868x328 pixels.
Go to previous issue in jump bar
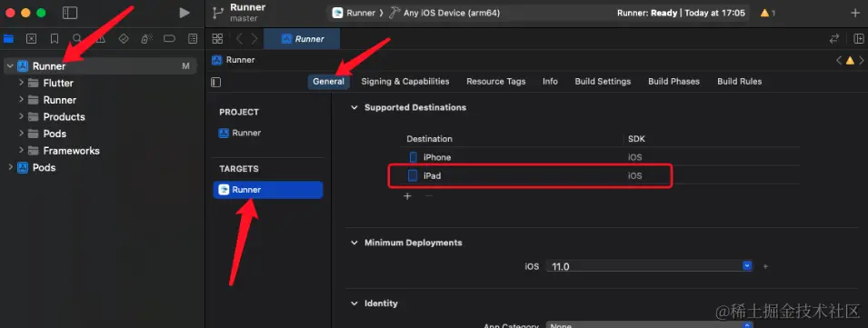[839, 60]
